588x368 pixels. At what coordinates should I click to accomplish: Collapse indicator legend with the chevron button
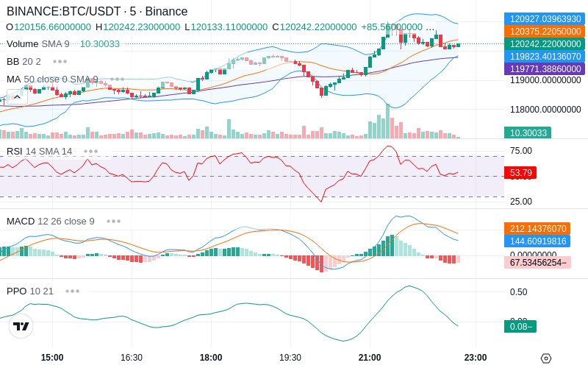pyautogui.click(x=17, y=97)
